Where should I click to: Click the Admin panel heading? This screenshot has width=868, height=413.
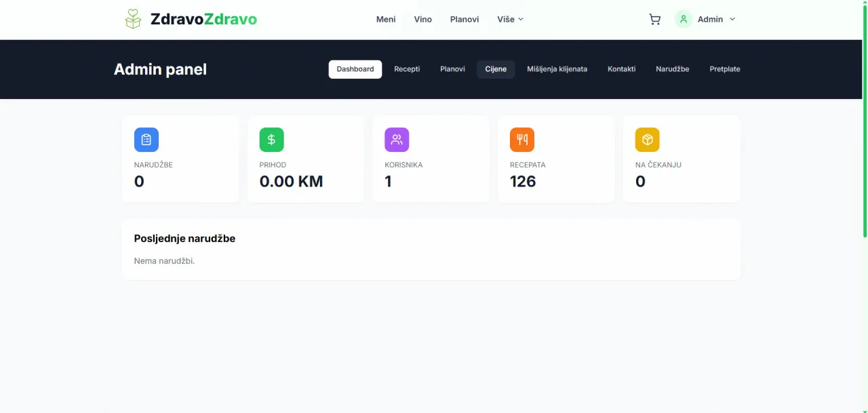(160, 69)
